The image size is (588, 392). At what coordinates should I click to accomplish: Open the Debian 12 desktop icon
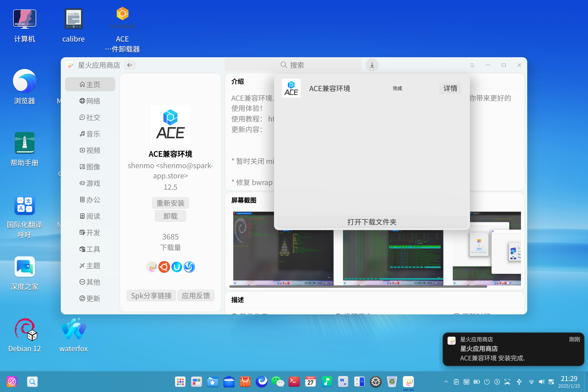point(24,335)
